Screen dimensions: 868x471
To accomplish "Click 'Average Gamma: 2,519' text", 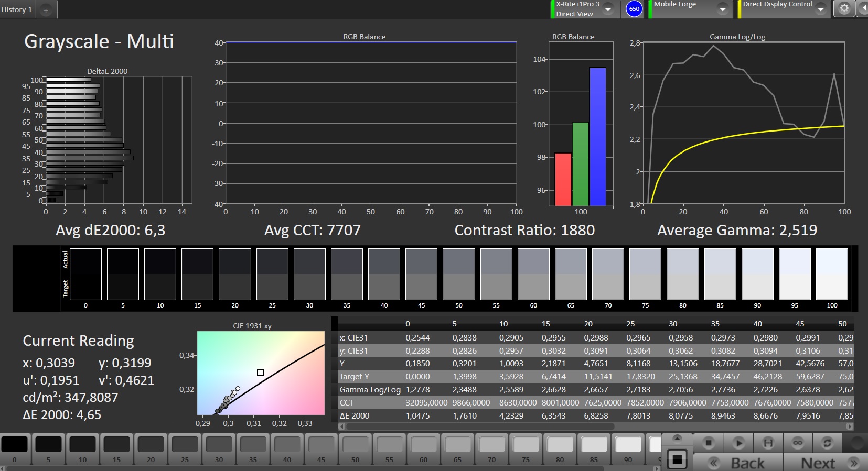I will click(737, 230).
